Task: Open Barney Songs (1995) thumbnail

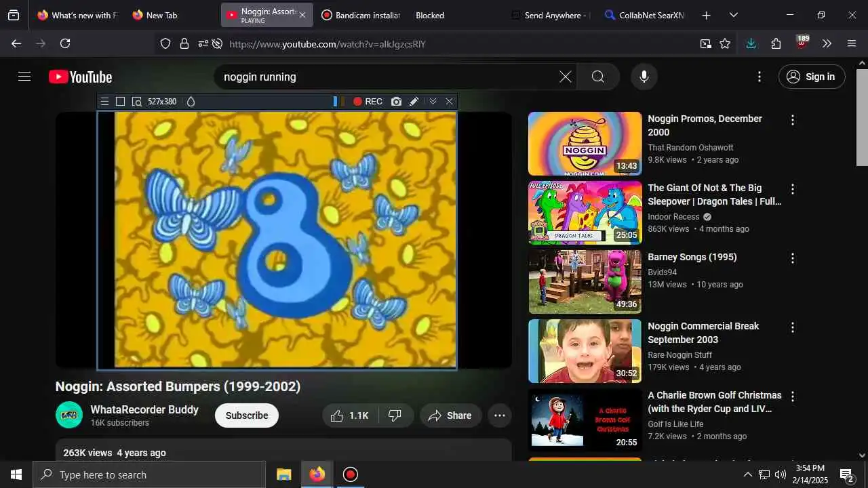Action: pos(585,282)
